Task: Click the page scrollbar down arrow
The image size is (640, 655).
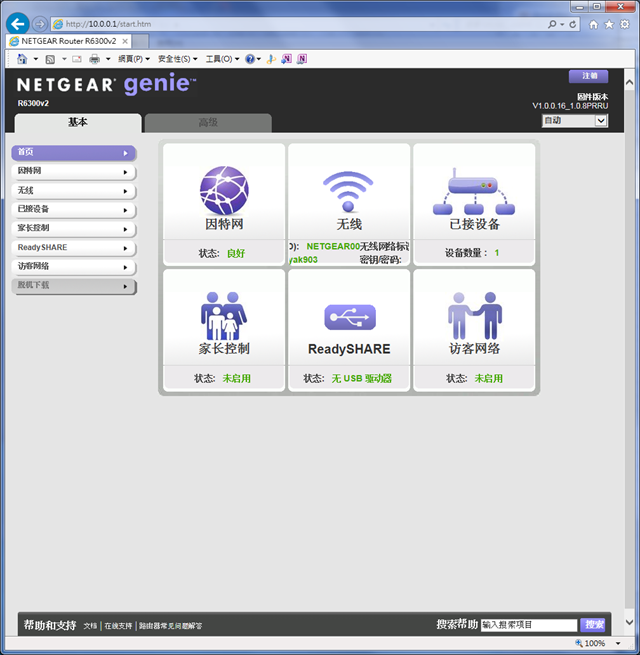Action: (630, 623)
